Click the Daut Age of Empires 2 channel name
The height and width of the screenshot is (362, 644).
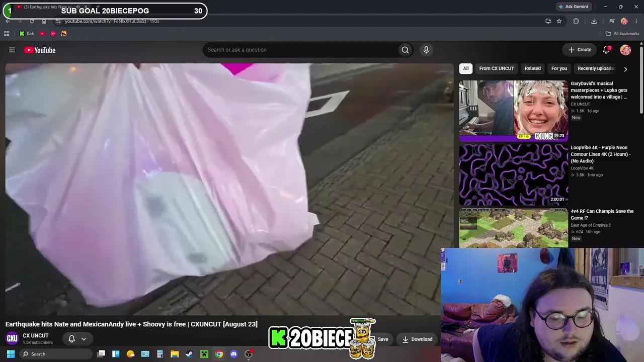click(591, 225)
